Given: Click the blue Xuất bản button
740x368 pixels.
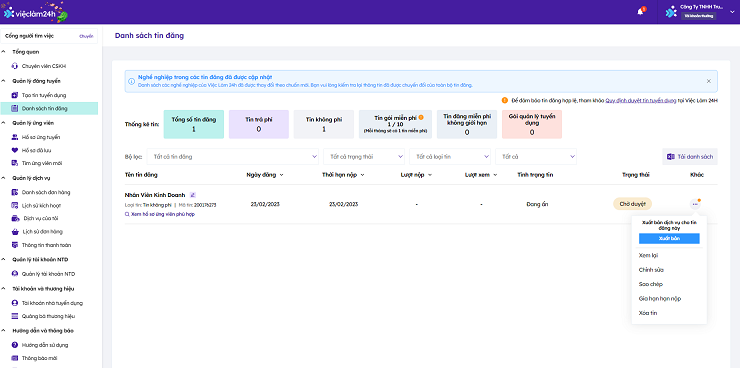Looking at the screenshot, I should (x=669, y=239).
